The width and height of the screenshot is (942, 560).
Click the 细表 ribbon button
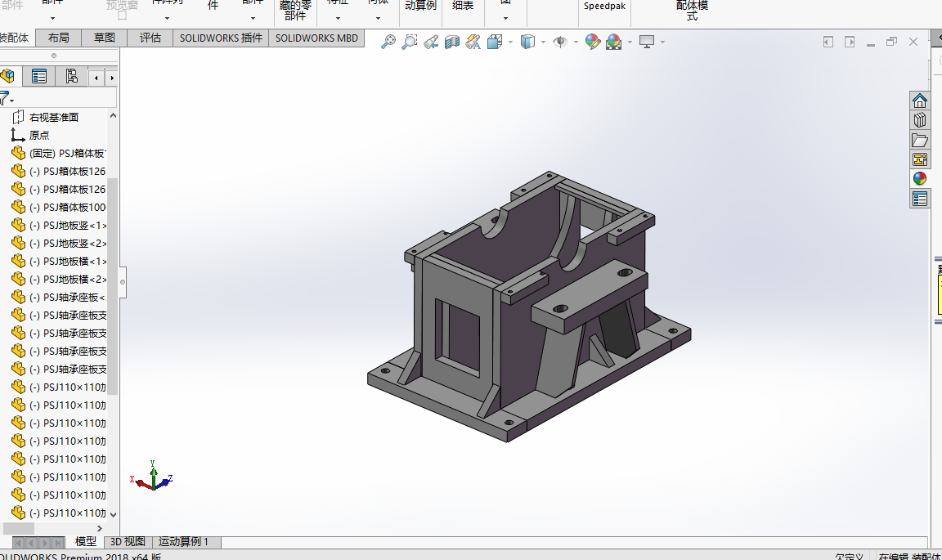463,6
